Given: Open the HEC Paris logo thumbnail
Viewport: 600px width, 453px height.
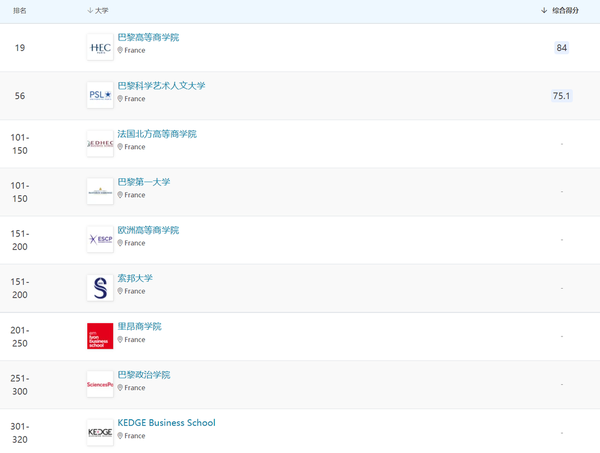Looking at the screenshot, I should click(100, 47).
